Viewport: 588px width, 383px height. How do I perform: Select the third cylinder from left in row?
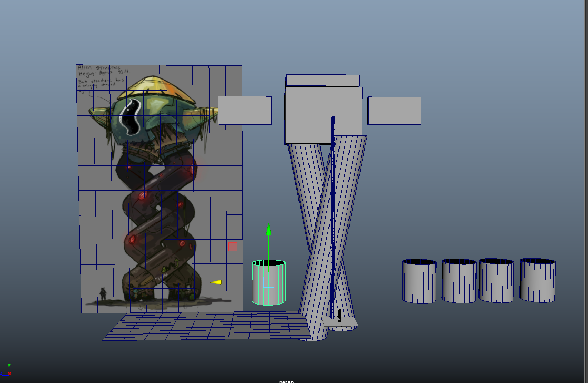coord(496,280)
